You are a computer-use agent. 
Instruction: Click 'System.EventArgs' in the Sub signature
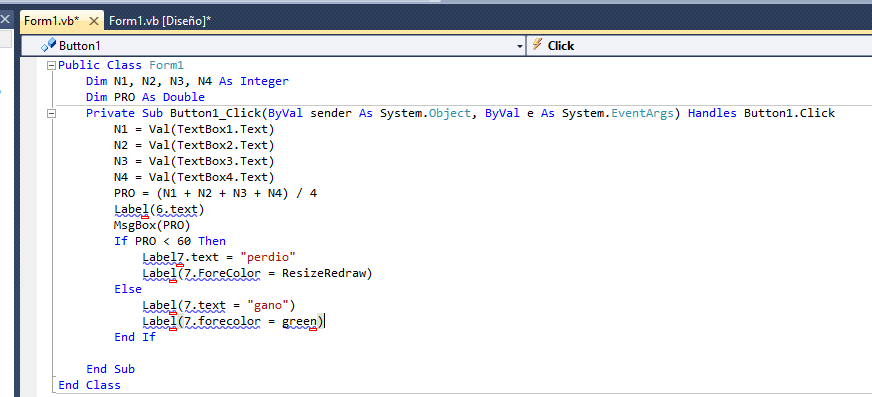tap(617, 113)
